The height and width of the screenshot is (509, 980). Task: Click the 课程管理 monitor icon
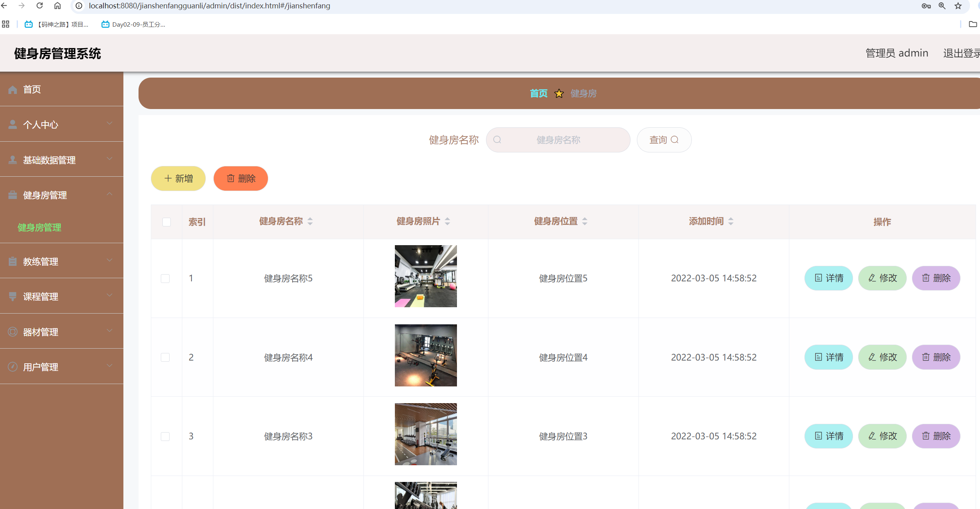pyautogui.click(x=12, y=296)
